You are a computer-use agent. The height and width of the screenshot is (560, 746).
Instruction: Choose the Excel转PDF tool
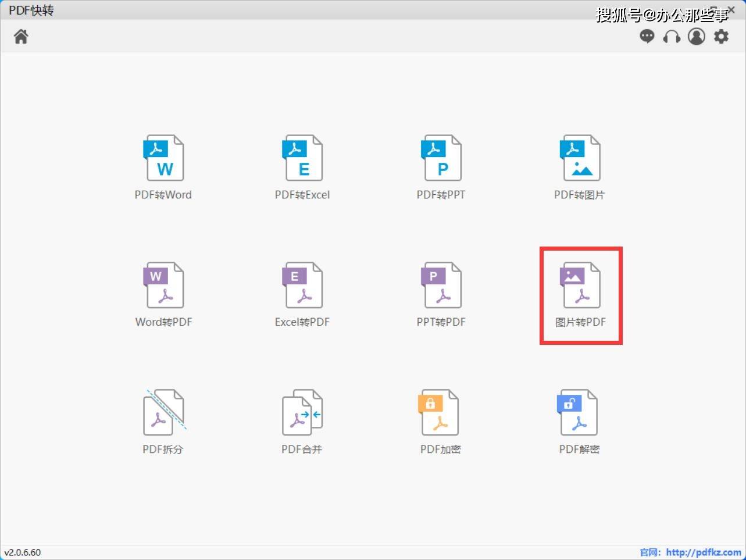pos(302,295)
